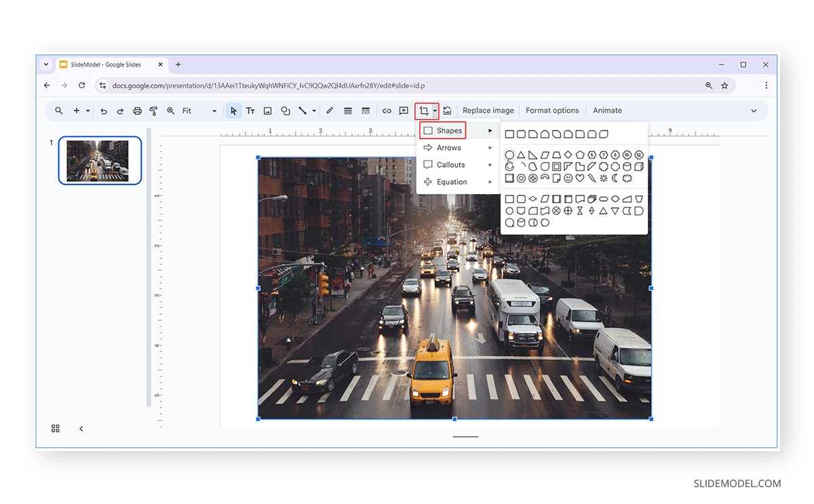
Task: Click the Animate button
Action: (x=607, y=111)
